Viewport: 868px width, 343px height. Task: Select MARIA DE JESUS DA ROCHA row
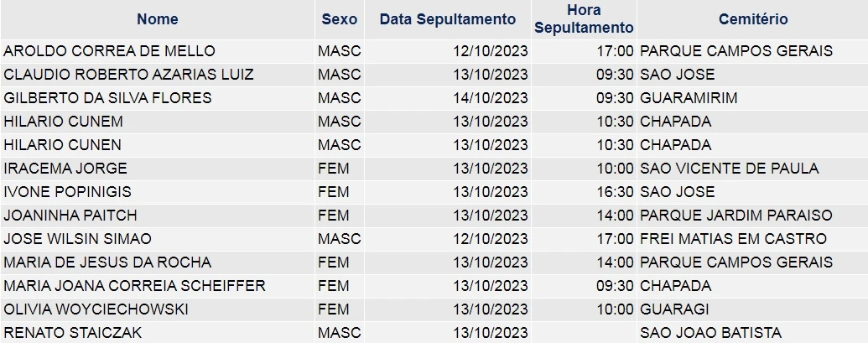108,262
